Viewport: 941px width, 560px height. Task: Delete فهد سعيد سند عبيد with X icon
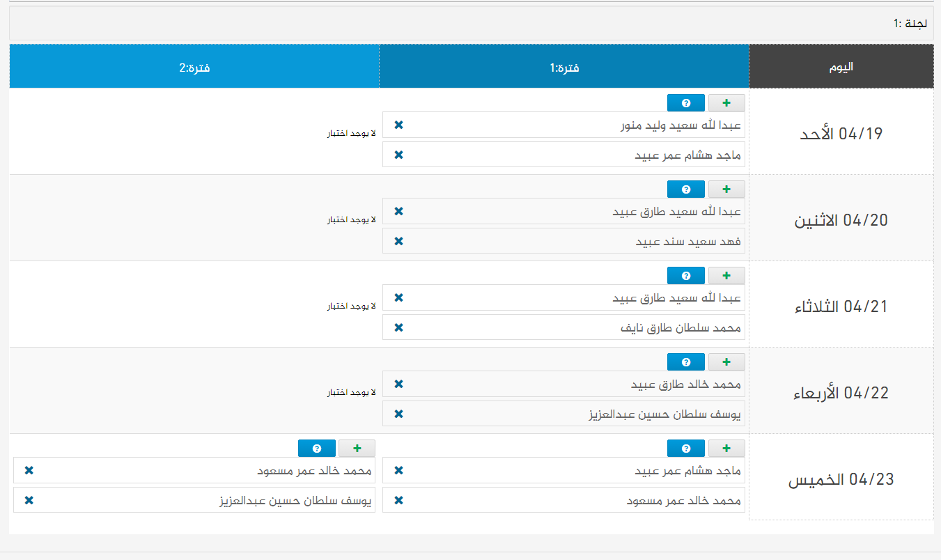[x=398, y=241]
